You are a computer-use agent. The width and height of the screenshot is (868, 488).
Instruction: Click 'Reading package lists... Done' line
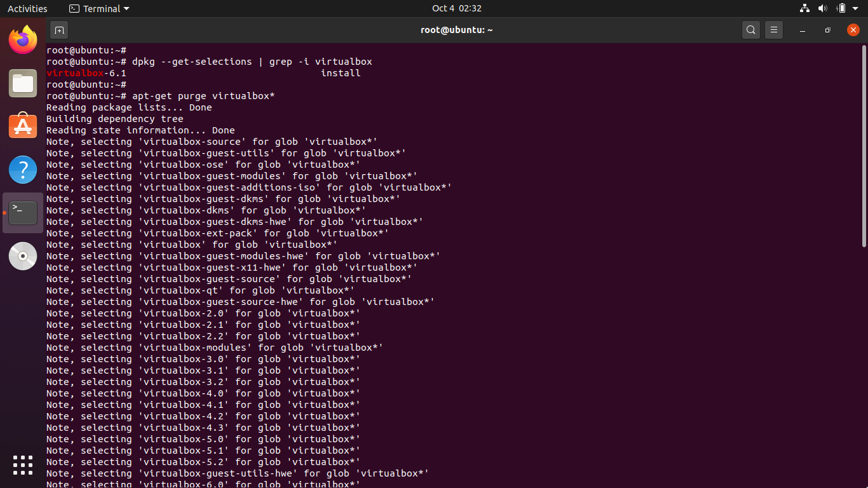[129, 107]
